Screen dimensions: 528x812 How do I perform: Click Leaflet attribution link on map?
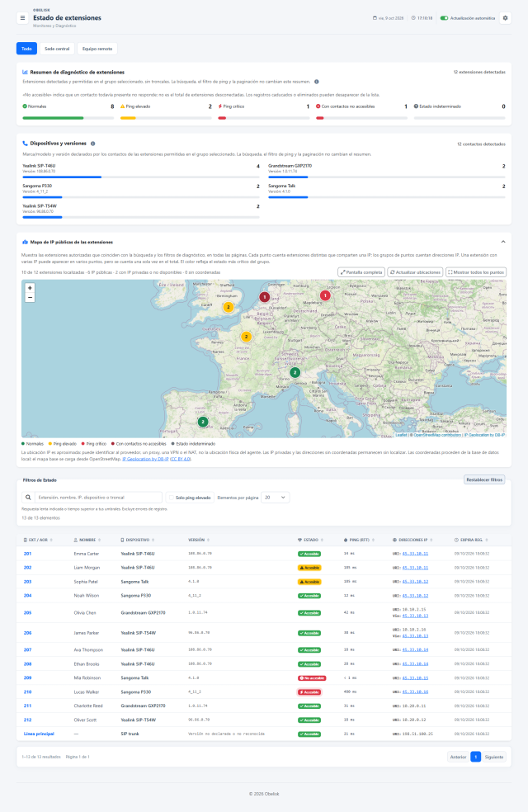(401, 435)
